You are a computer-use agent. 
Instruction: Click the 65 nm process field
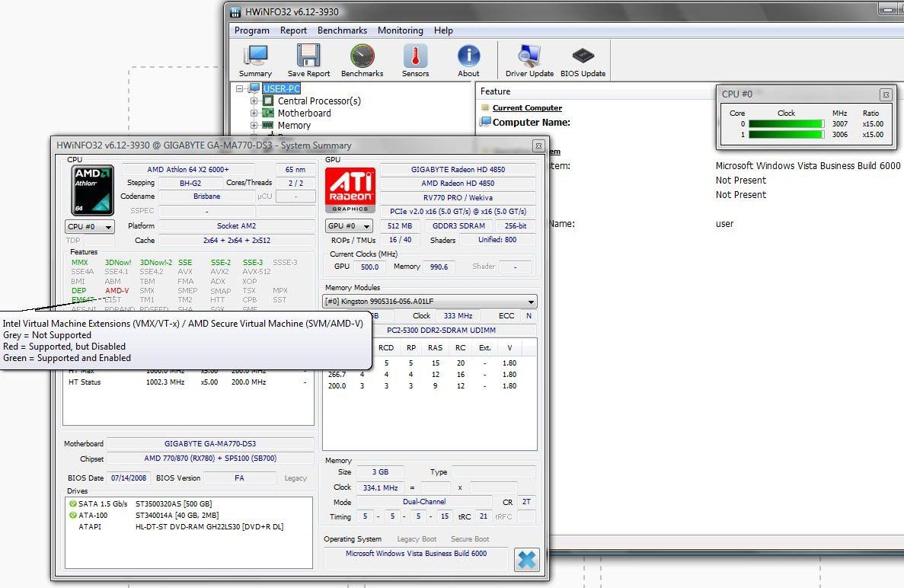(295, 170)
